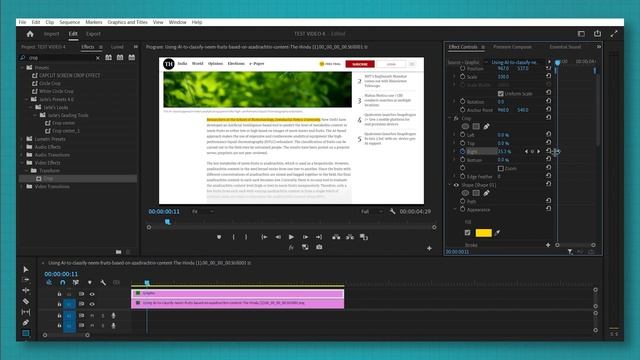
Task: Expand the Lumetri Presets folder
Action: click(22, 139)
